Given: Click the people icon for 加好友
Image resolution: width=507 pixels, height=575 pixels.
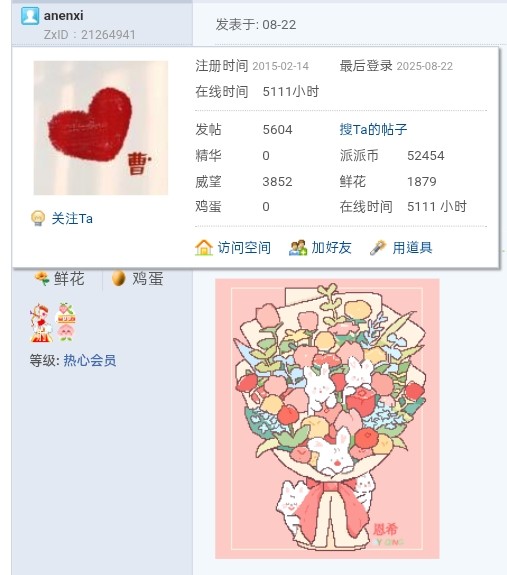Looking at the screenshot, I should (x=298, y=248).
